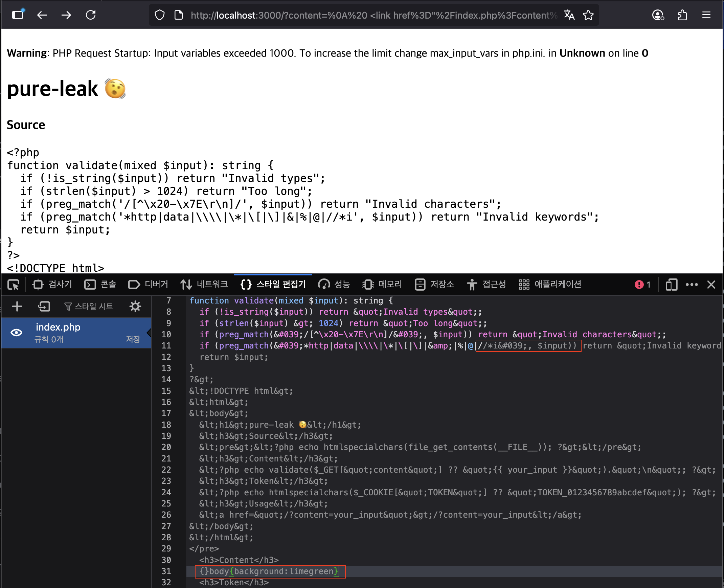This screenshot has width=724, height=588.
Task: Open style editor options gear icon
Action: (135, 307)
